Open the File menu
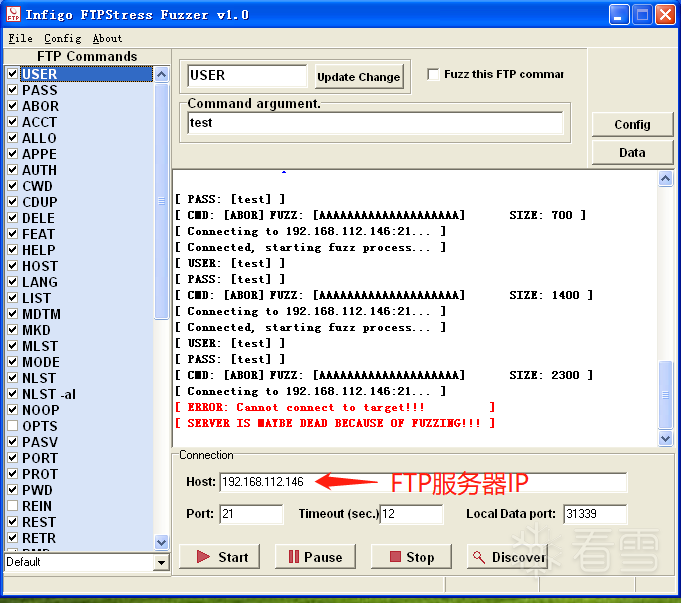Viewport: 681px width, 603px height. (20, 39)
